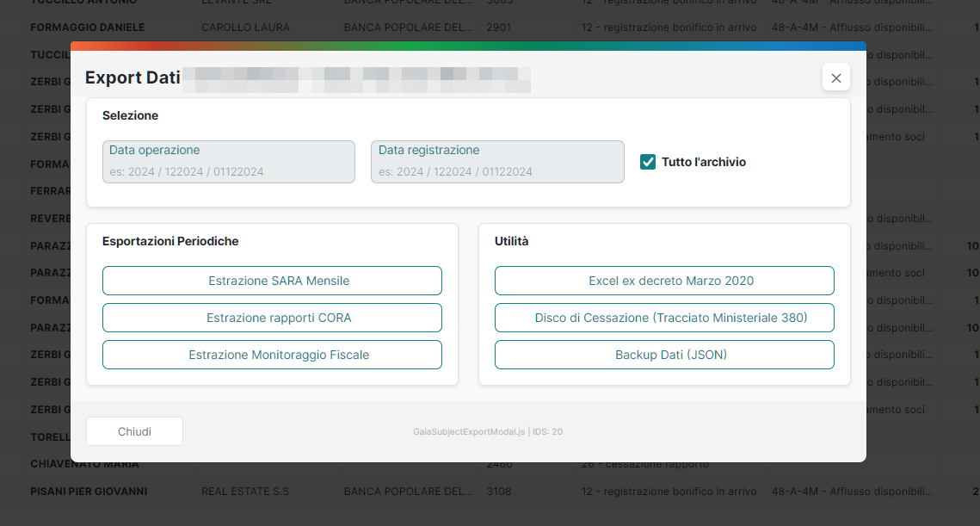Export Excel ex decreto Marzo 2020
980x526 pixels.
click(x=664, y=281)
